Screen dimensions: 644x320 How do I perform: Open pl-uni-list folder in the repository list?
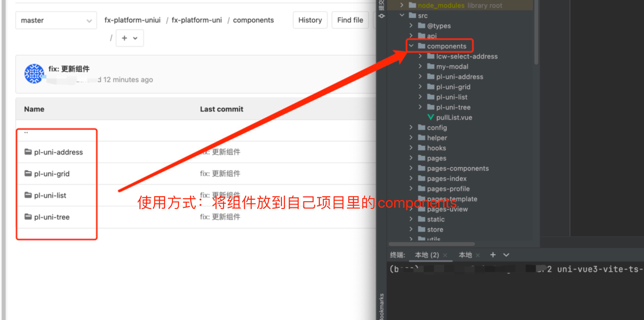point(50,196)
